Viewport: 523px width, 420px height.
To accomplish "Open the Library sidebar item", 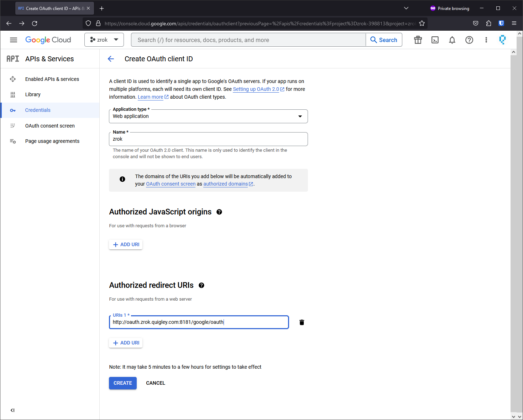I will [x=33, y=94].
